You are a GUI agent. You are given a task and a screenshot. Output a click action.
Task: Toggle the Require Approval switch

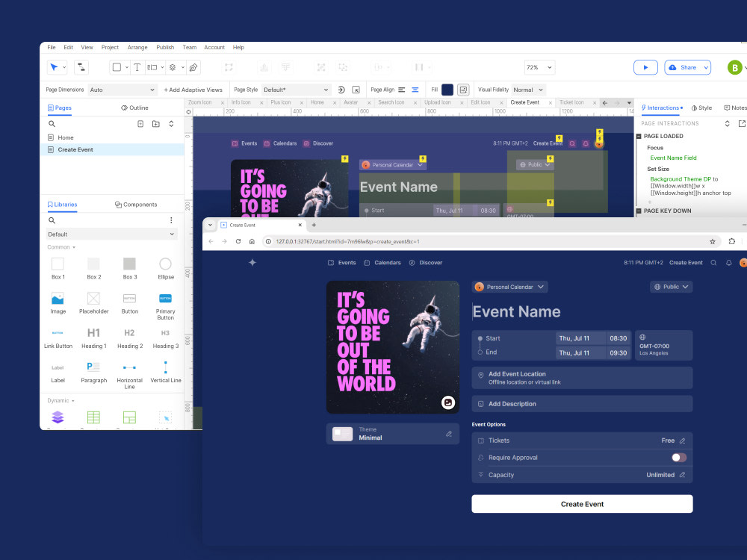click(x=679, y=458)
